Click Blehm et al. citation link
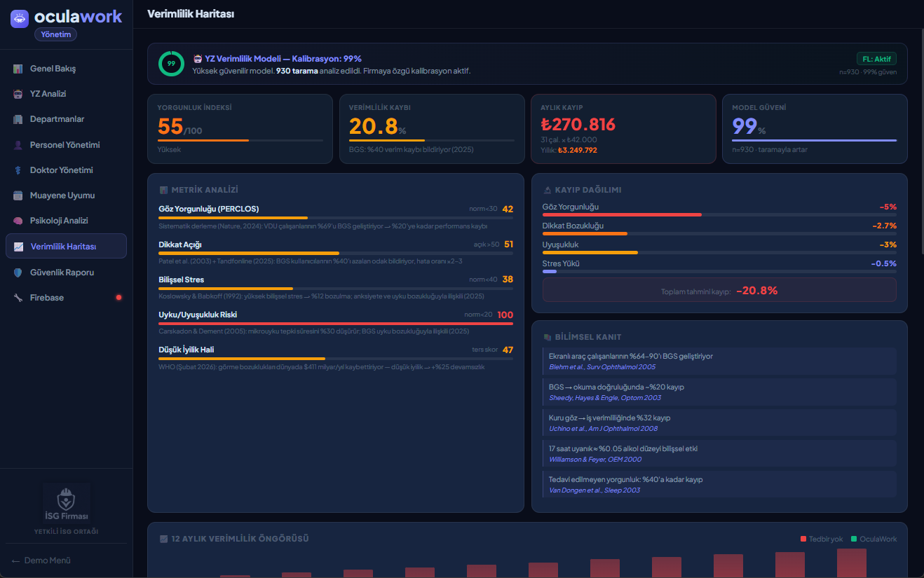This screenshot has width=924, height=578. (602, 366)
